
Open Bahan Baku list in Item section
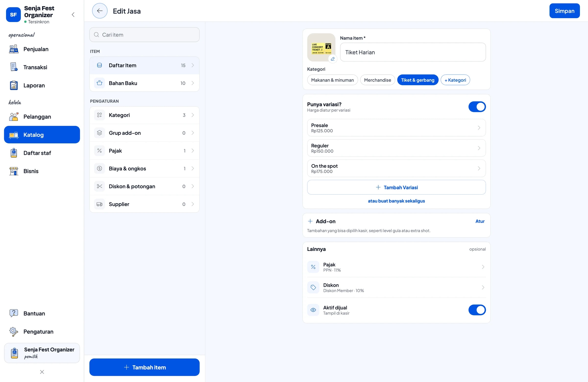tap(144, 83)
